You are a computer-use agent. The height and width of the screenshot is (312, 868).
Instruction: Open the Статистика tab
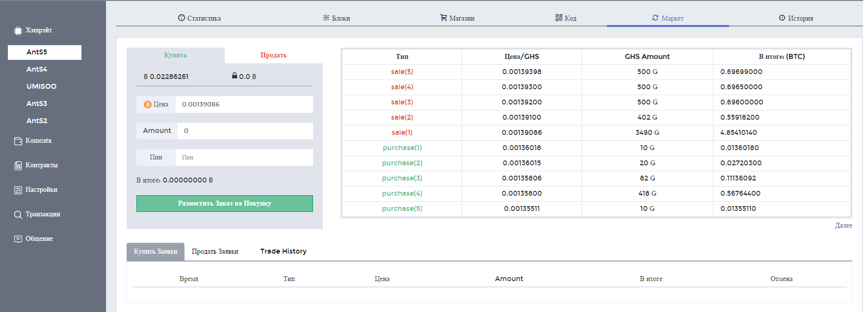click(199, 18)
